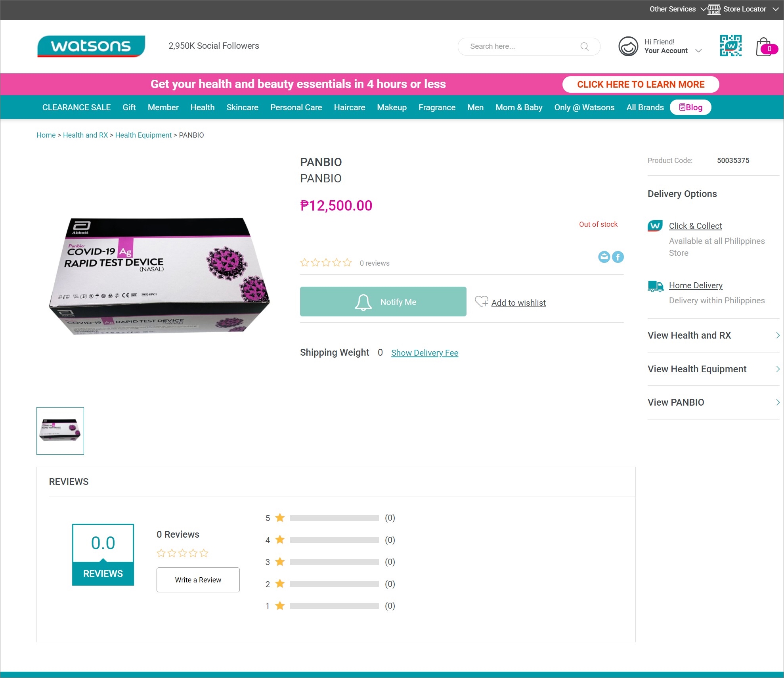Share product via email icon

tap(604, 257)
